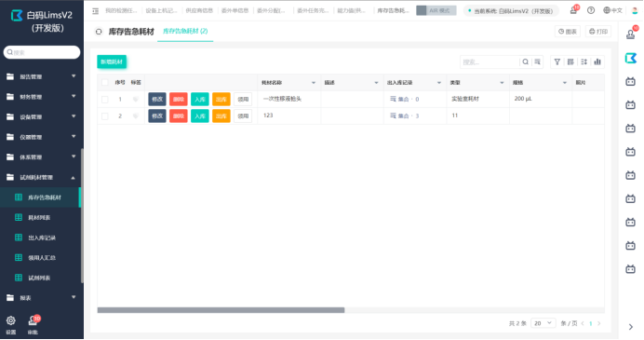Open the bar chart statistics icon

click(x=597, y=61)
